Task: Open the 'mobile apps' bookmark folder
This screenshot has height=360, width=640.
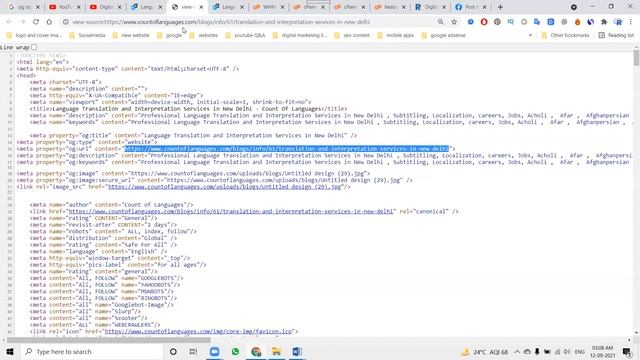Action: click(x=396, y=36)
